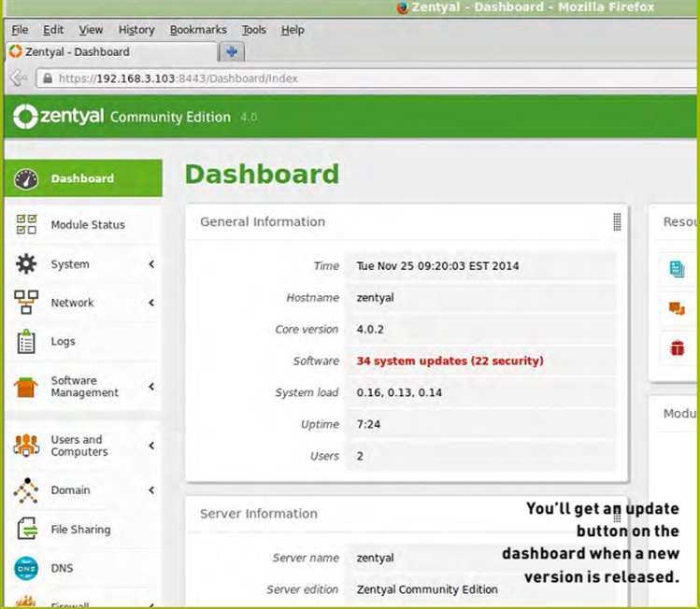Click the Users value 2
Viewport: 700px width, 609px height.
pyautogui.click(x=360, y=456)
